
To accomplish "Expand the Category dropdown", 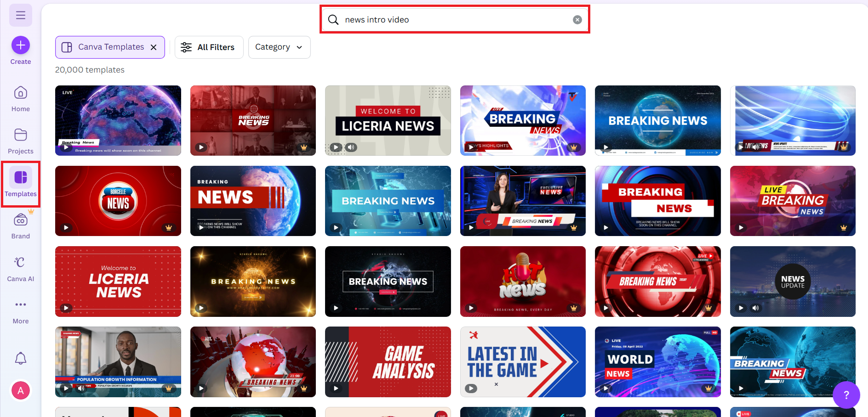I will pos(280,47).
